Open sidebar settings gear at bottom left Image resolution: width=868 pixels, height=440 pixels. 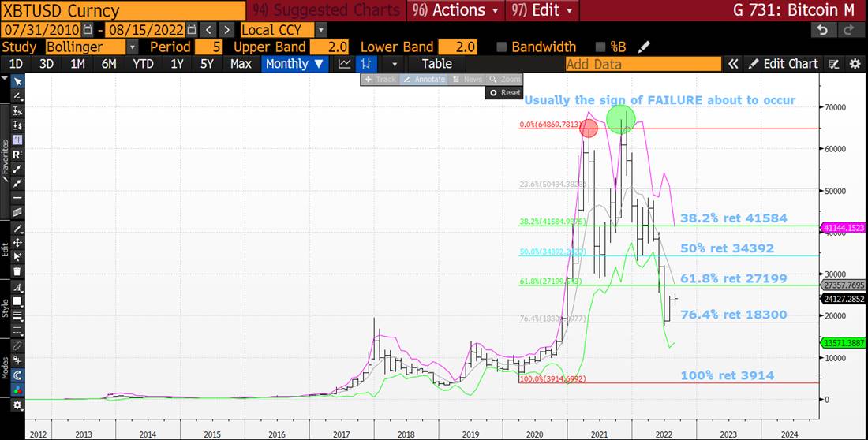17,405
